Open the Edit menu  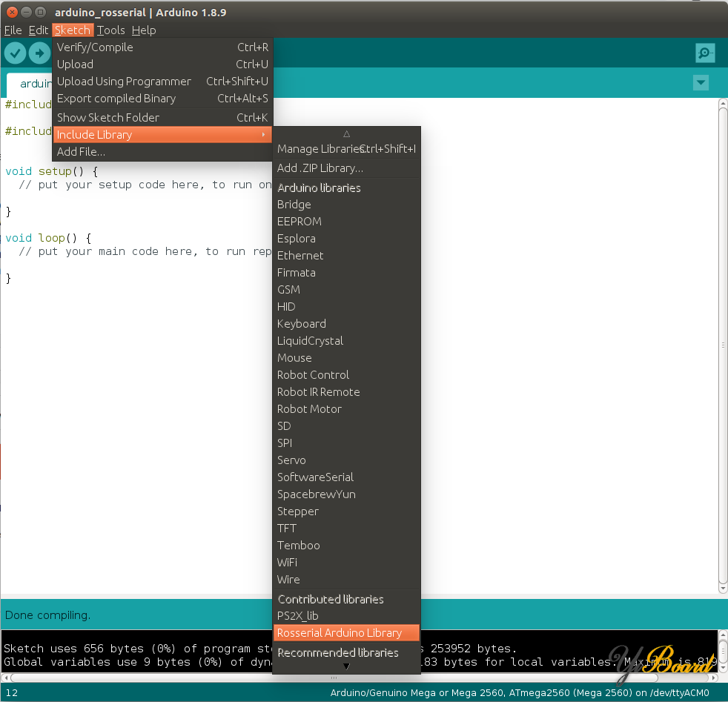[38, 30]
